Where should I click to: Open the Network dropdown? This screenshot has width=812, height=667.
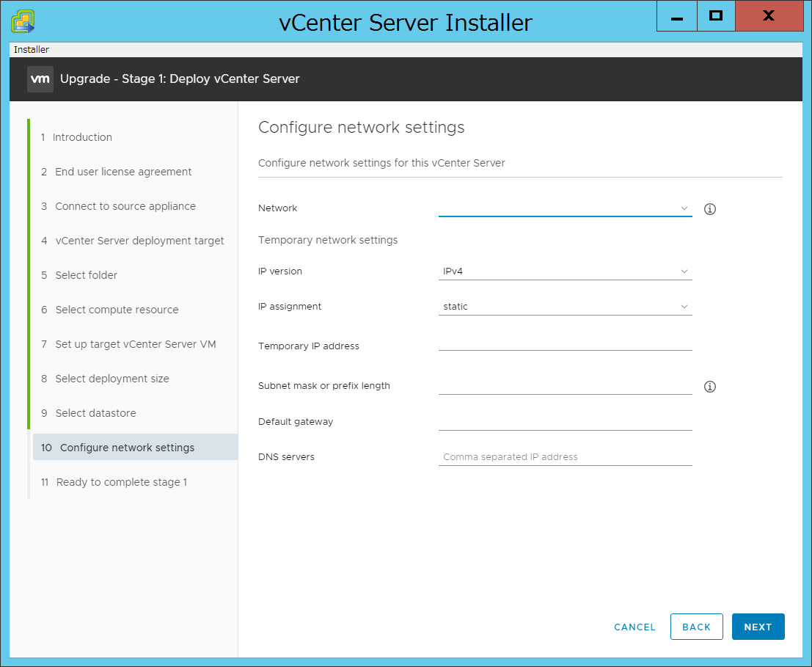coord(565,208)
